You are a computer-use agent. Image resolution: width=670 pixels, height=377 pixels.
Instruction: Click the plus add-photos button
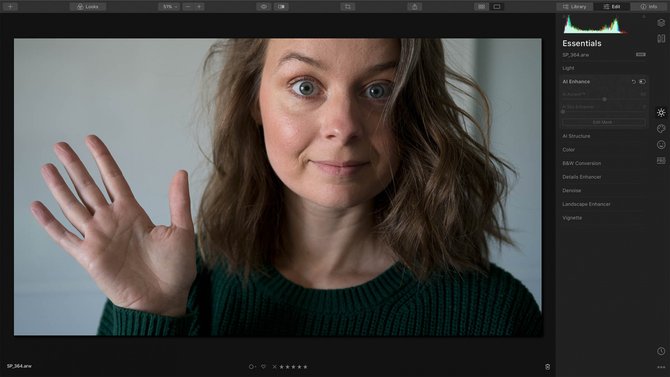[10, 6]
